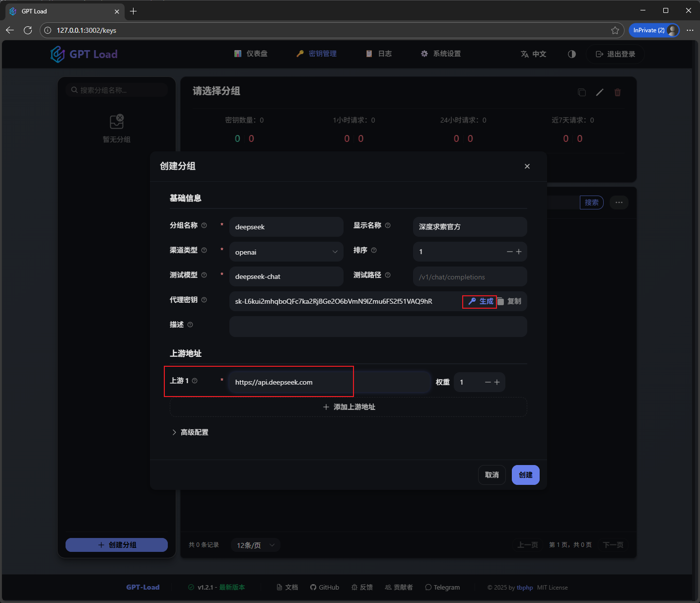Click help icon next to 分组名称

click(204, 225)
